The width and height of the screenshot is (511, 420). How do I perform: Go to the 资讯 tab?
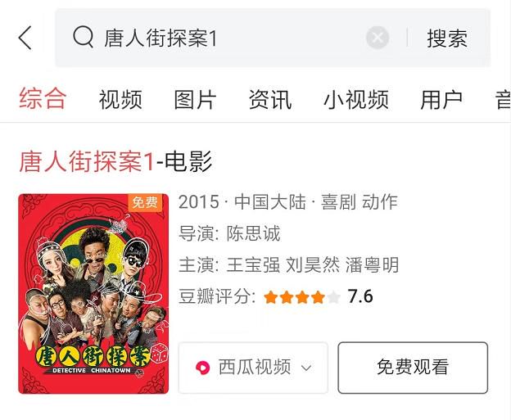pyautogui.click(x=270, y=99)
